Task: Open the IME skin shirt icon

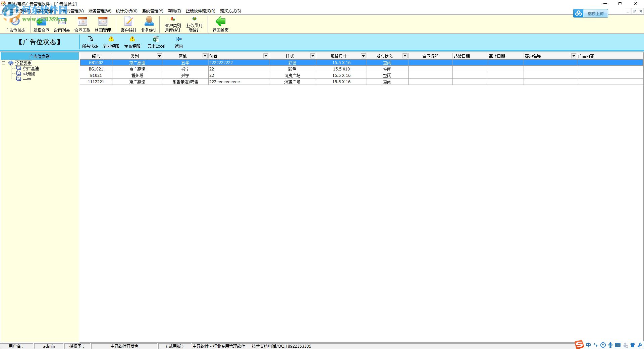Action: [x=633, y=345]
